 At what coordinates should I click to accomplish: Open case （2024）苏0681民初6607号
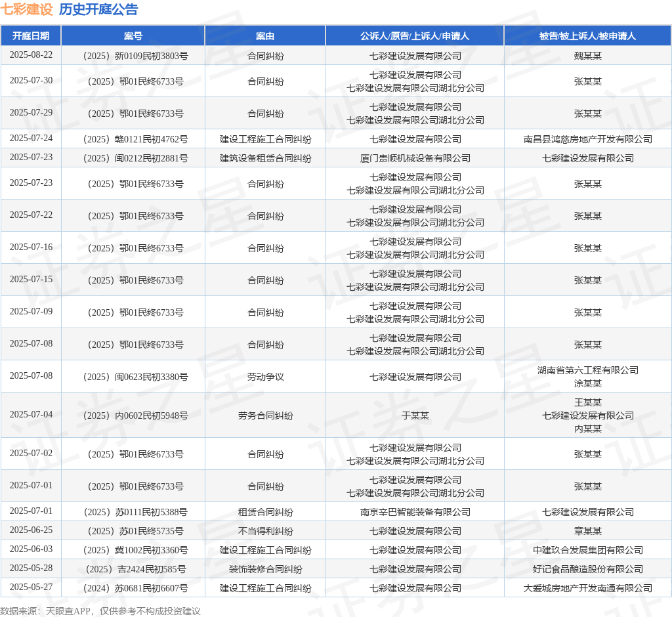point(133,588)
